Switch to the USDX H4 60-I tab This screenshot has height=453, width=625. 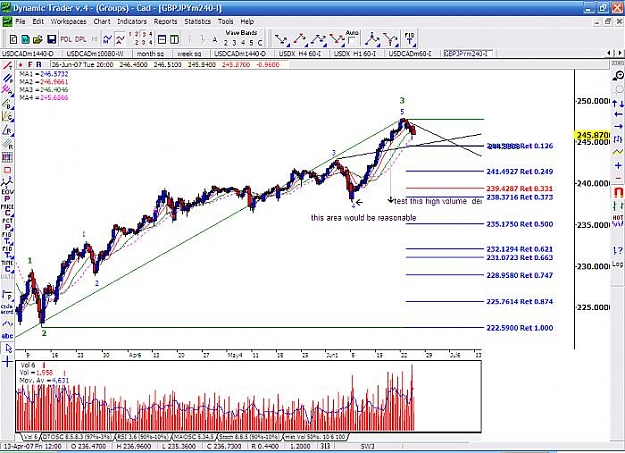[299, 53]
